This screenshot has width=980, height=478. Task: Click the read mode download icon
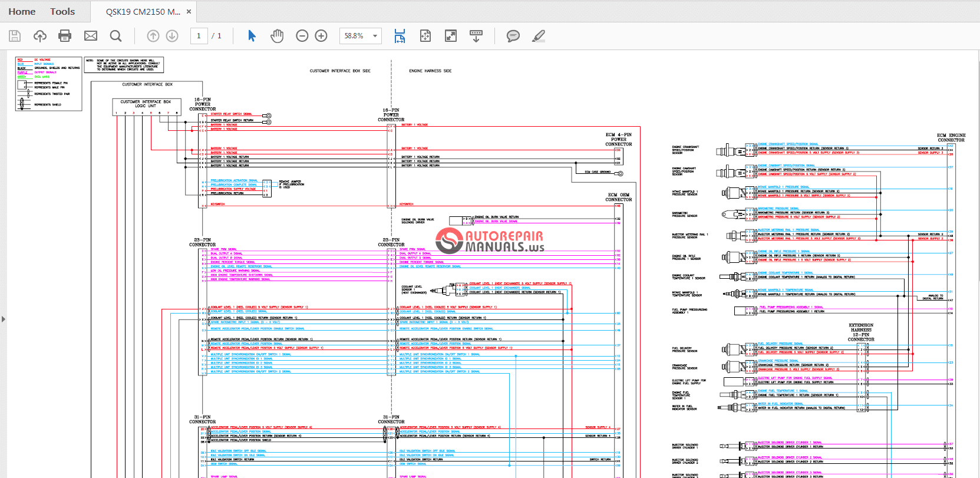[x=476, y=36]
